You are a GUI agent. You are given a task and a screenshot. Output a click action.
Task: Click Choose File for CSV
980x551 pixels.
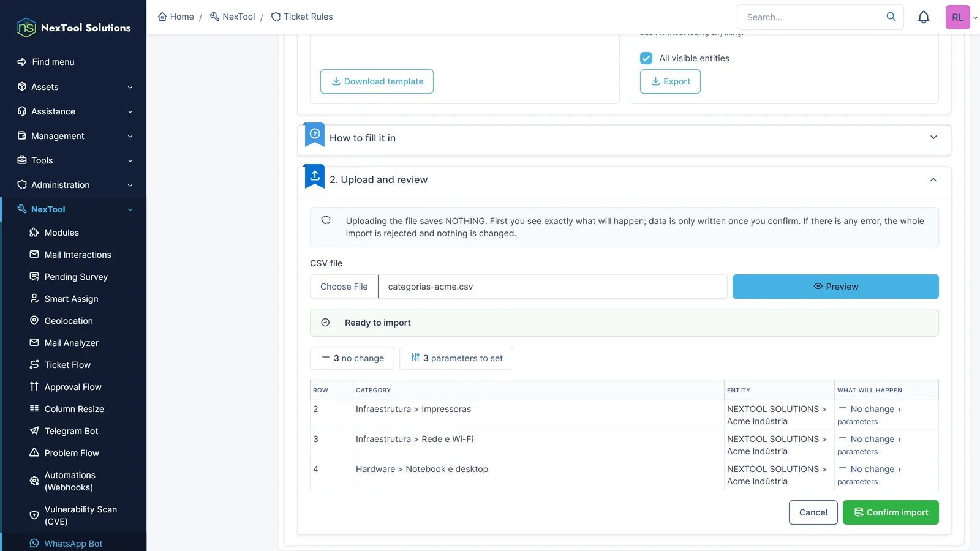click(344, 287)
